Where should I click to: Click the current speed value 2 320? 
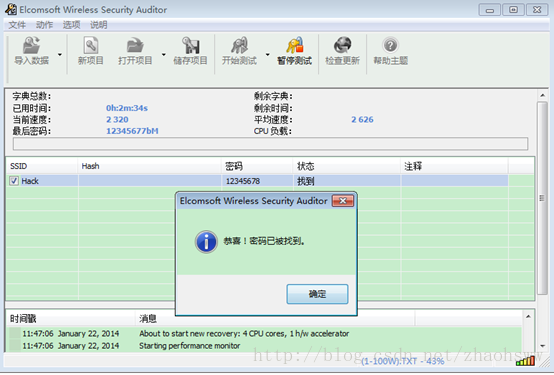(x=117, y=120)
